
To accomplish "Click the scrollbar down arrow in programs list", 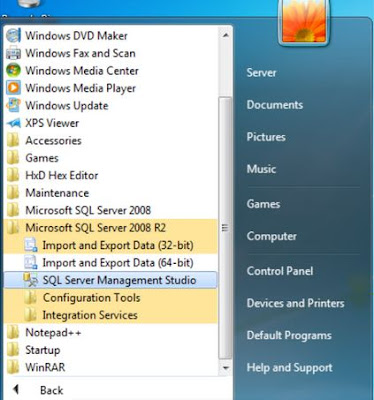I will pos(225,368).
